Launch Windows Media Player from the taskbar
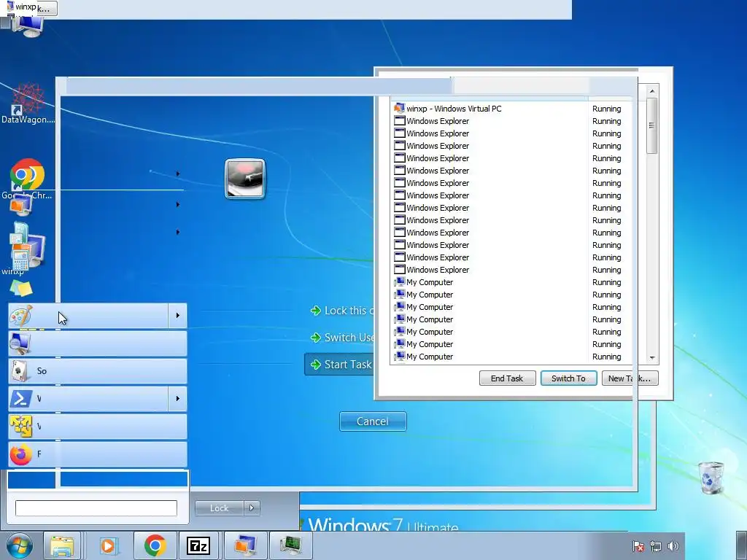Viewport: 747px width, 560px height. 109,545
